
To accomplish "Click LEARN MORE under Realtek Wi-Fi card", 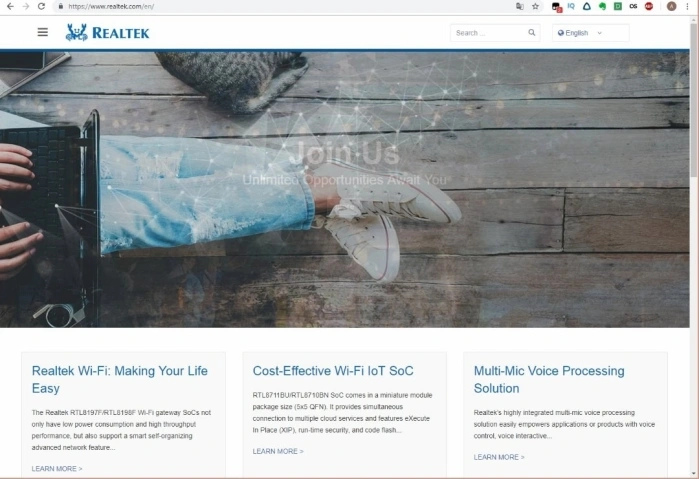I will point(57,469).
